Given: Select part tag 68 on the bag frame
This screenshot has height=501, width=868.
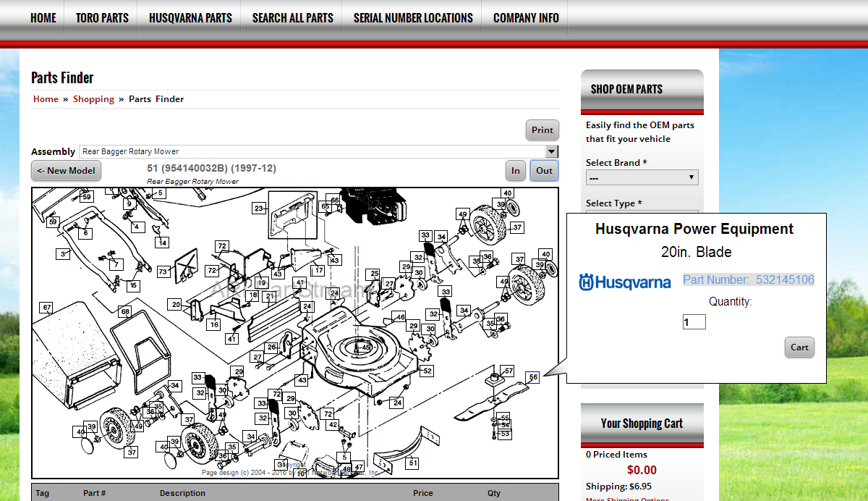Looking at the screenshot, I should pos(125,312).
